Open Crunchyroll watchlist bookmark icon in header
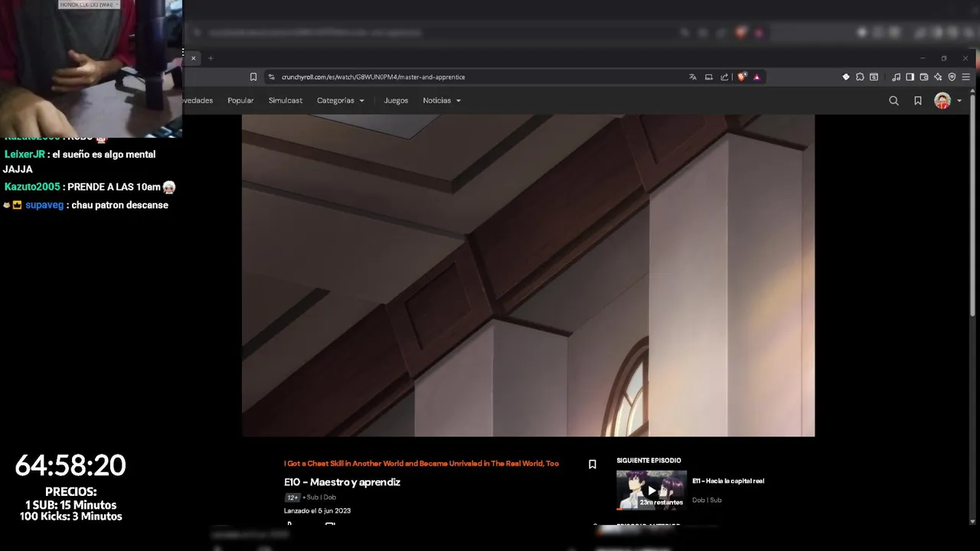Image resolution: width=980 pixels, height=551 pixels. coord(918,100)
